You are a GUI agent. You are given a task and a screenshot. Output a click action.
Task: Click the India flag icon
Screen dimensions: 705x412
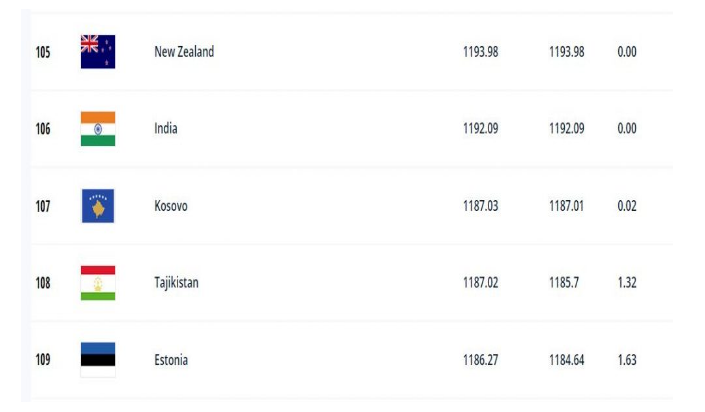click(98, 129)
